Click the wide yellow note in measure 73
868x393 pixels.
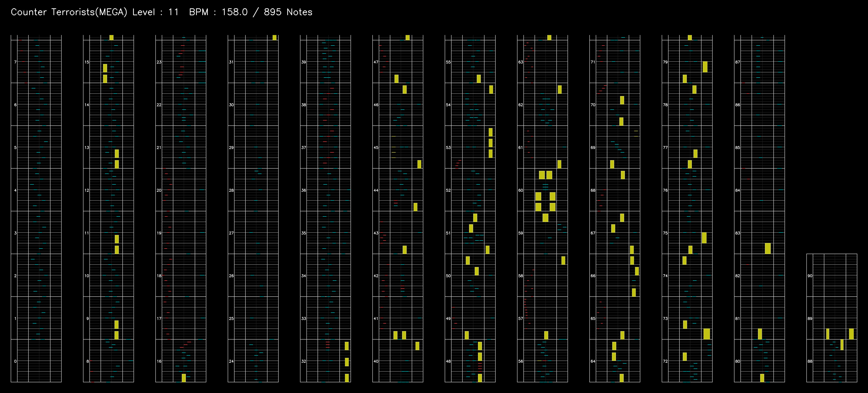pos(707,334)
